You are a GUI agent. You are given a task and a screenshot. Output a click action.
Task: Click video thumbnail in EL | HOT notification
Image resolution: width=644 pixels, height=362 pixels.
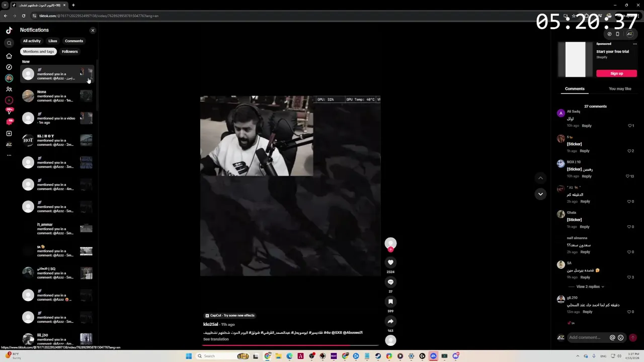tap(86, 140)
